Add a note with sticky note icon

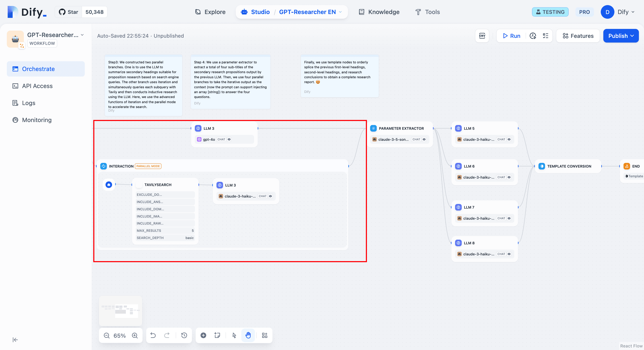tap(217, 335)
